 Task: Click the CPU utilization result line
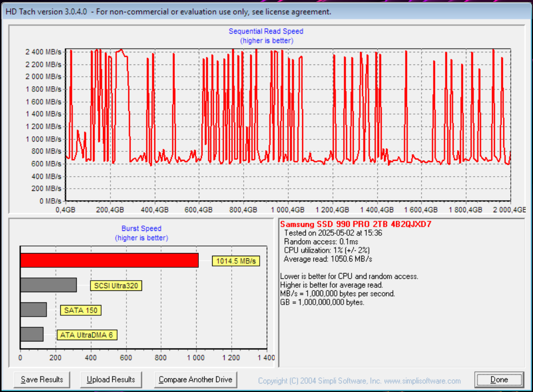(x=327, y=250)
